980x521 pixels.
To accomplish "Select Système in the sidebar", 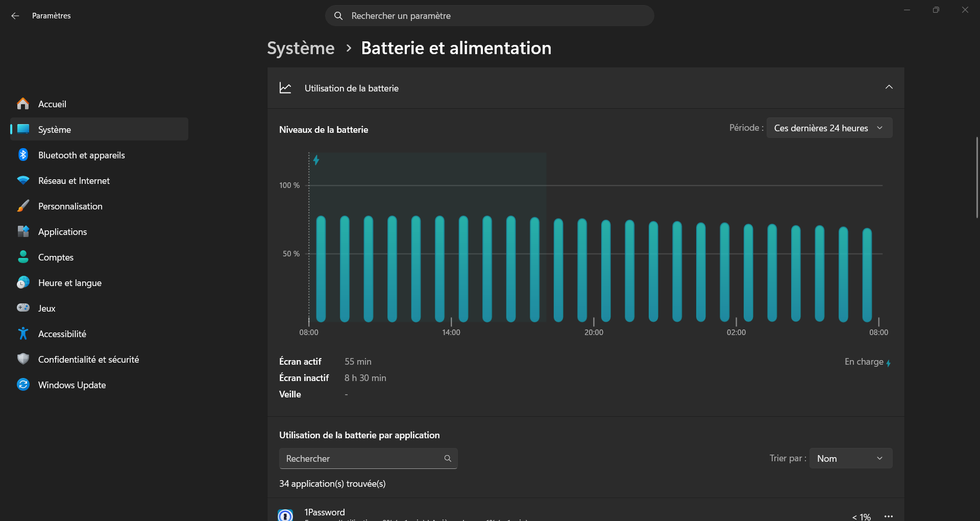I will click(x=99, y=129).
